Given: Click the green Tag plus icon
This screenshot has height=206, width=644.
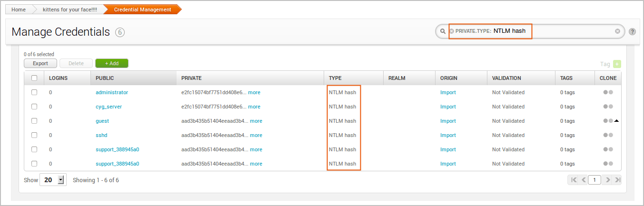Looking at the screenshot, I should tap(617, 64).
